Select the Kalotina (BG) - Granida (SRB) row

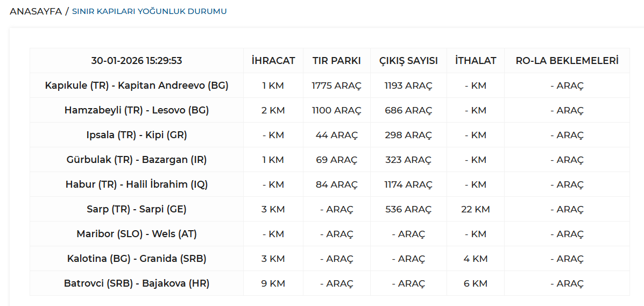[137, 259]
